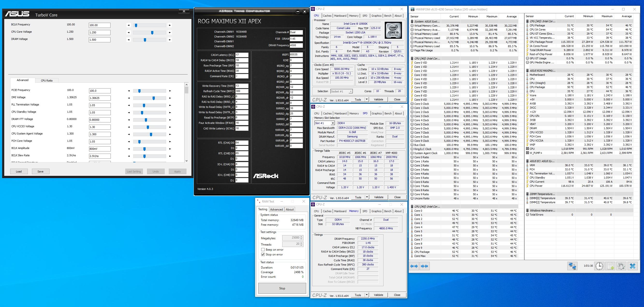Screen dimensions: 644x307
Task: Click DRAM VTT Voltage slider handle
Action: pos(146,120)
